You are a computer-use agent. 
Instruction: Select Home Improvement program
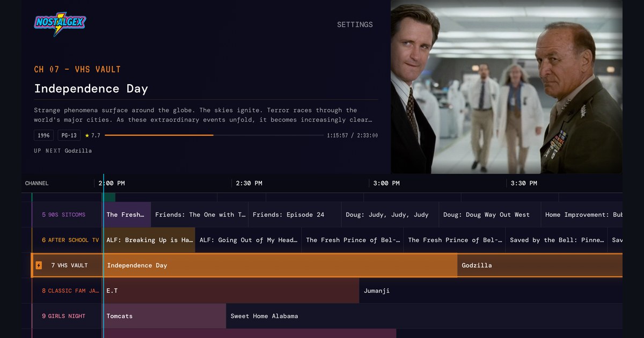point(582,215)
